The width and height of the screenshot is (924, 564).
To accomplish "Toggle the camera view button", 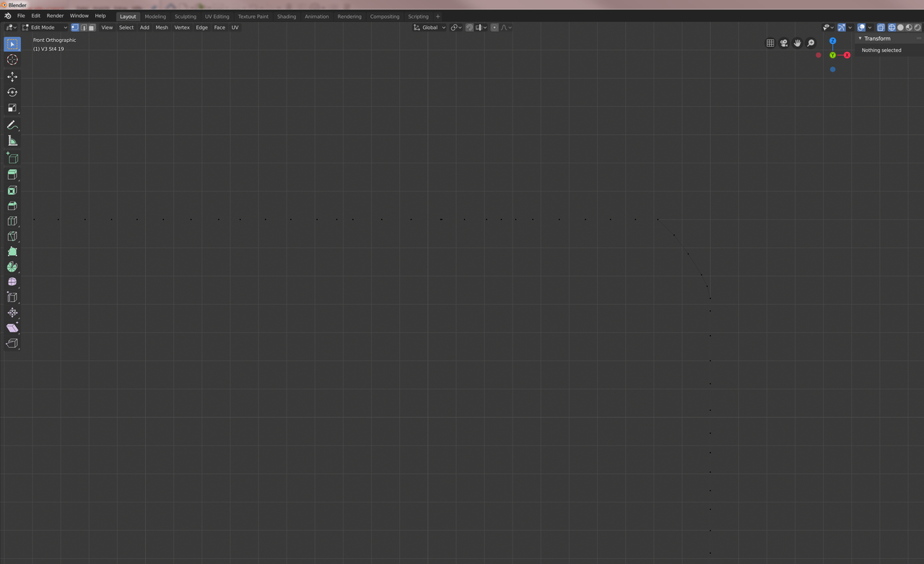I will pyautogui.click(x=784, y=43).
